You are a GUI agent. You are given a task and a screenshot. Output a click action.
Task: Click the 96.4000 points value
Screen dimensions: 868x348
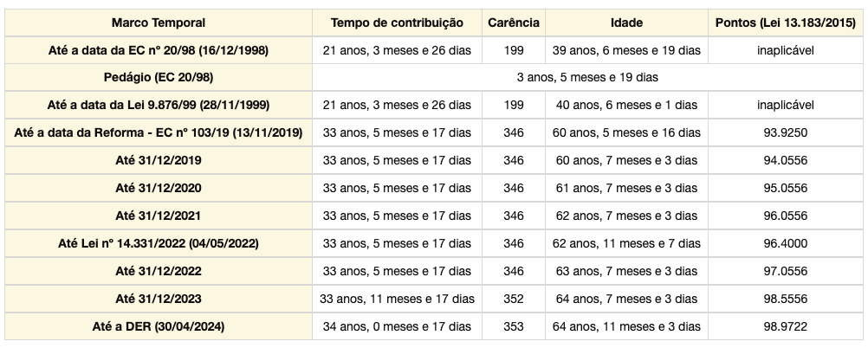point(786,243)
